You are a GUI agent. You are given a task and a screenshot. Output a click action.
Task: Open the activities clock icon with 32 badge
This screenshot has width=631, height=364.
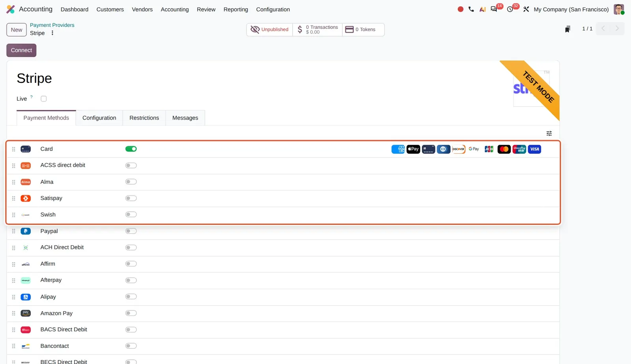[510, 9]
